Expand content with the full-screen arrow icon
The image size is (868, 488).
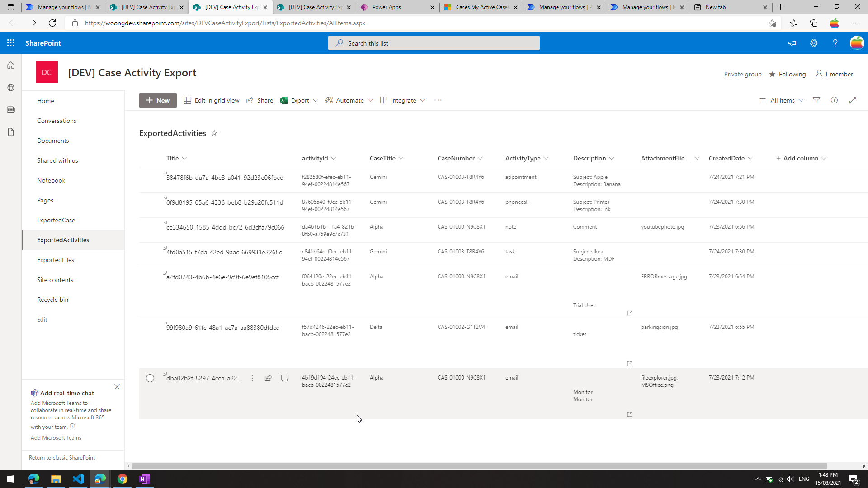pyautogui.click(x=853, y=100)
